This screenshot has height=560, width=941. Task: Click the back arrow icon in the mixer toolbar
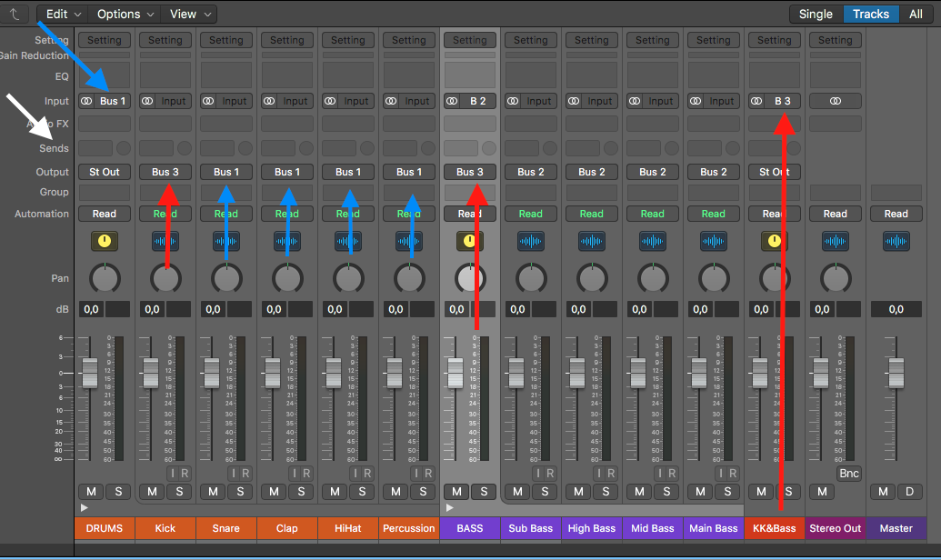15,14
